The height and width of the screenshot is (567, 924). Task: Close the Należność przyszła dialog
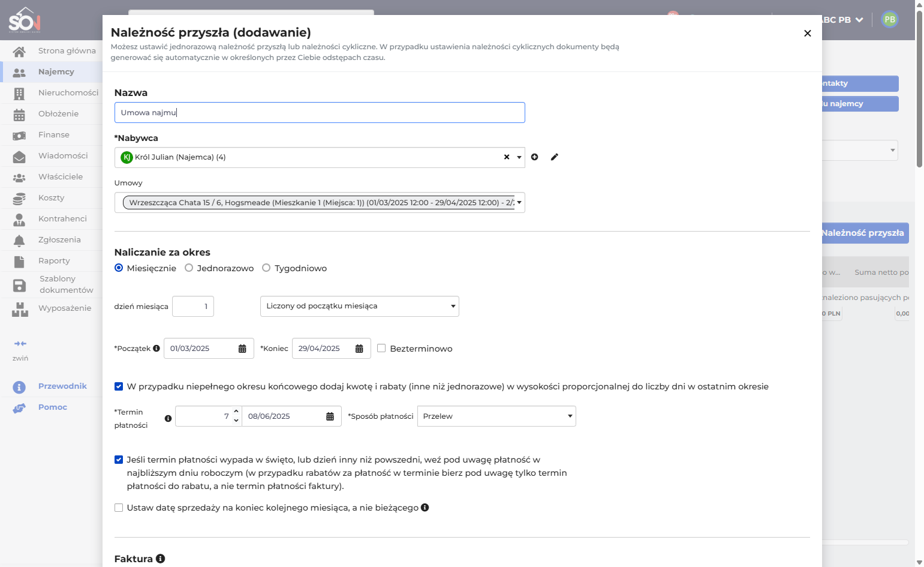tap(808, 34)
